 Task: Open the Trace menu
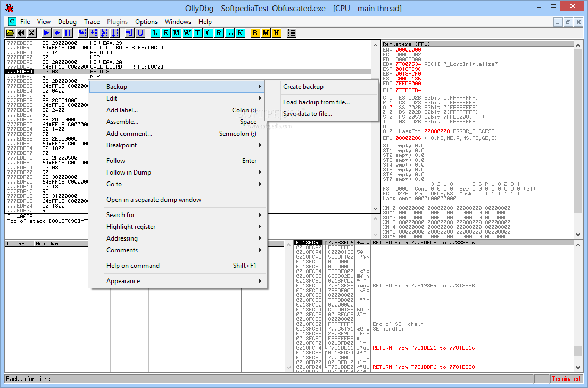click(92, 22)
